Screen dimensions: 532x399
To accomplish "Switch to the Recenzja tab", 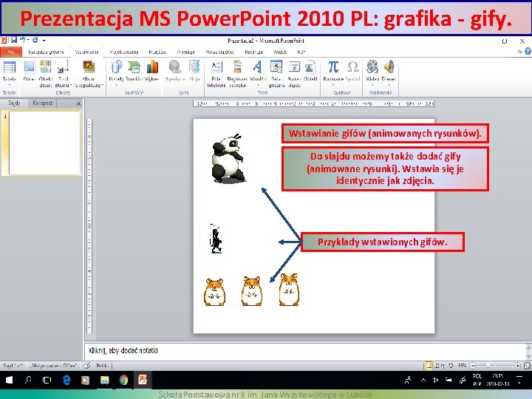I will pos(253,52).
